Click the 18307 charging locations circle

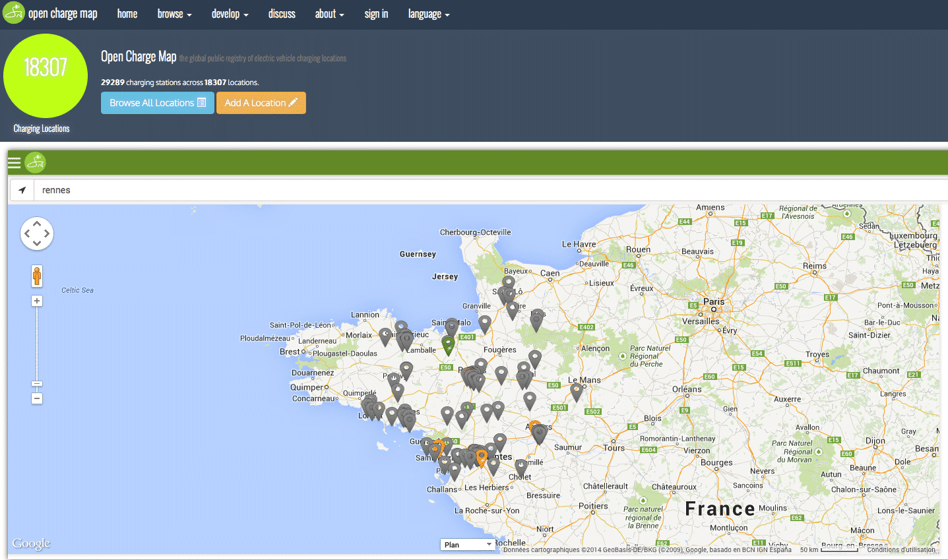coord(46,76)
